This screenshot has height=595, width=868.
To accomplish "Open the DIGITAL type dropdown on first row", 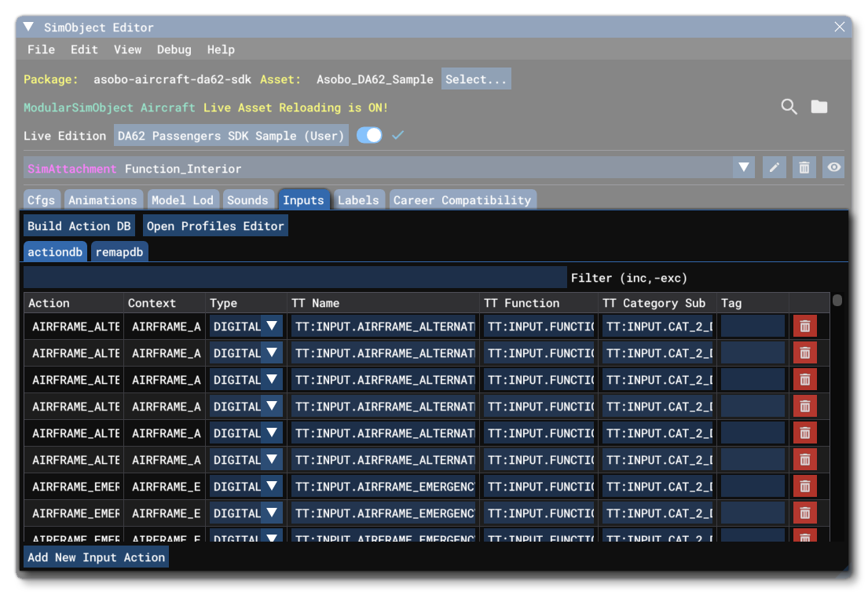I will click(x=270, y=326).
